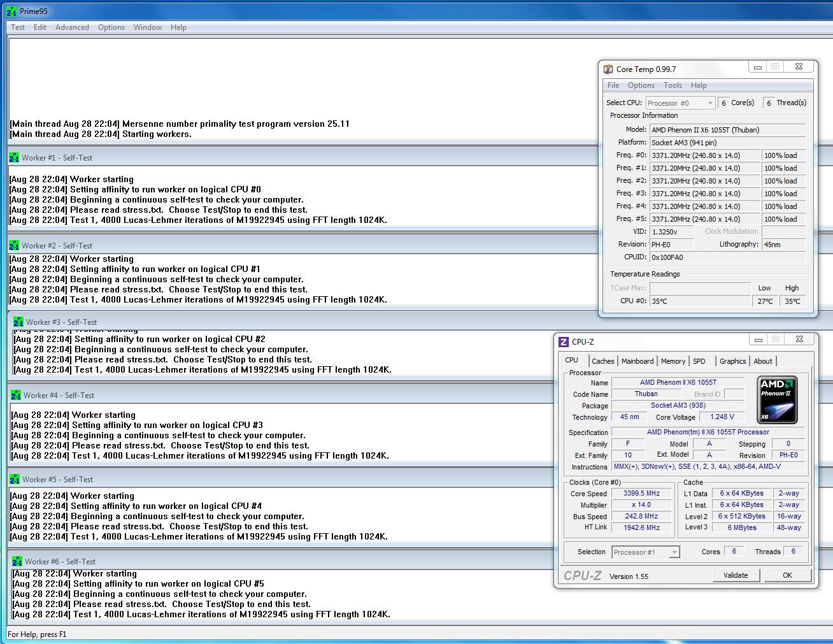Click the Revision PH-E0 field in Core Temp

671,245
